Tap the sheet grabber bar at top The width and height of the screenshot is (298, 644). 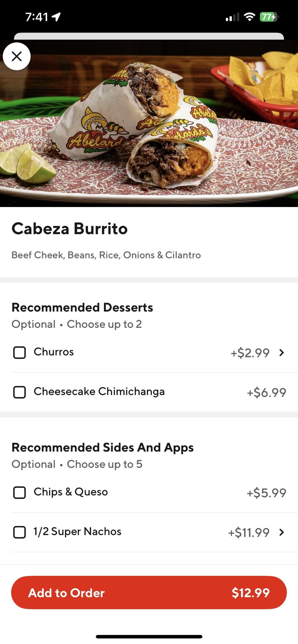click(149, 36)
